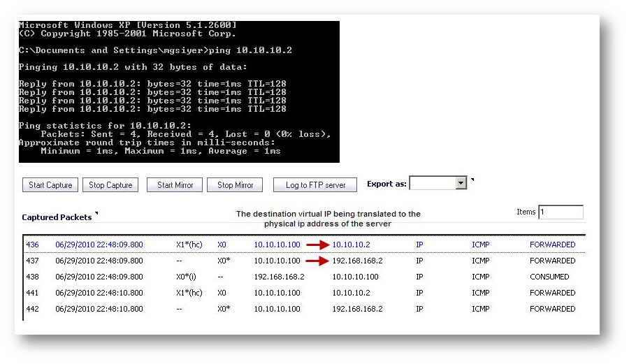Click the ping command line in command prompt
The image size is (629, 364).
click(155, 50)
